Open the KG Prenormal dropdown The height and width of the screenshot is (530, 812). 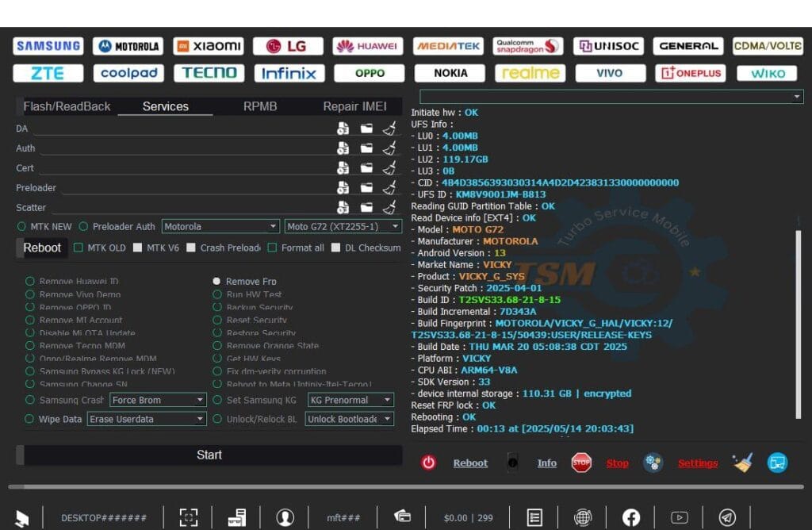pos(350,400)
